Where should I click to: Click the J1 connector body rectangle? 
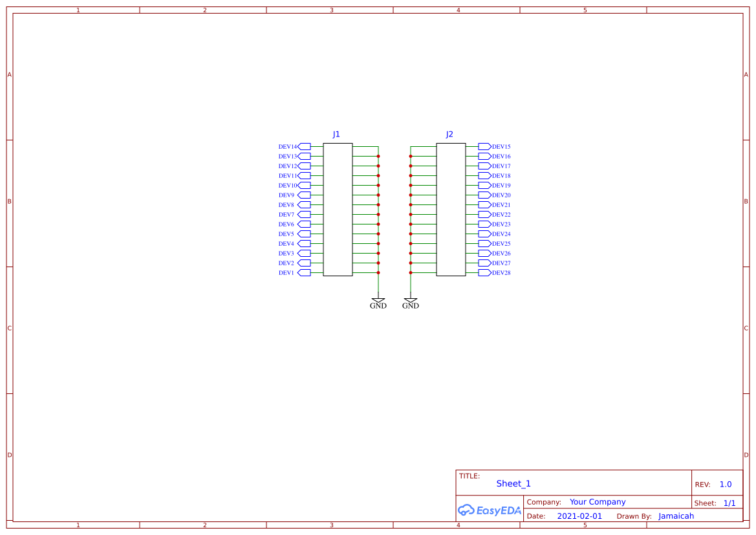338,210
